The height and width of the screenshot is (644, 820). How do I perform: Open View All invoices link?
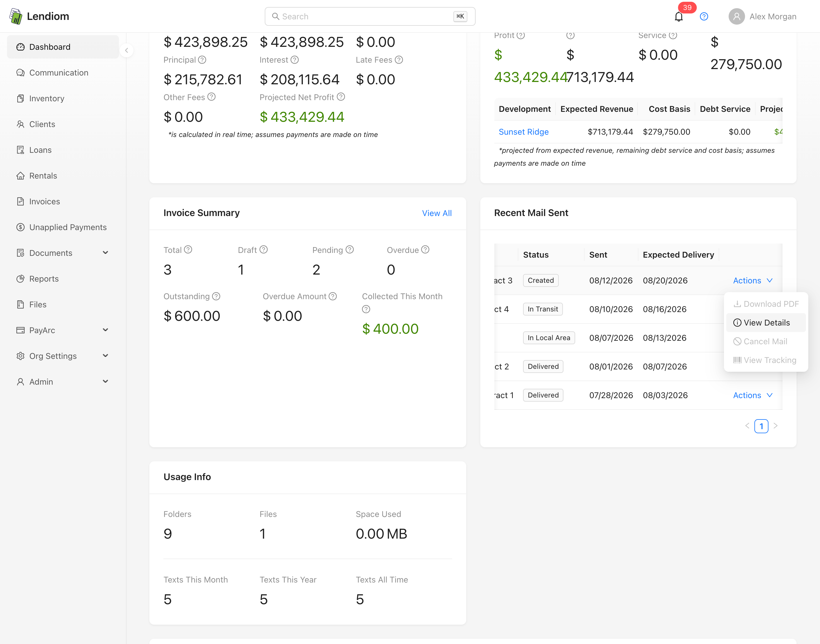pos(437,213)
